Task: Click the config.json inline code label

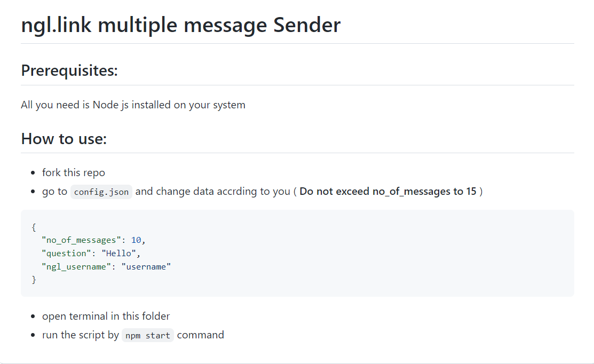Action: tap(101, 192)
